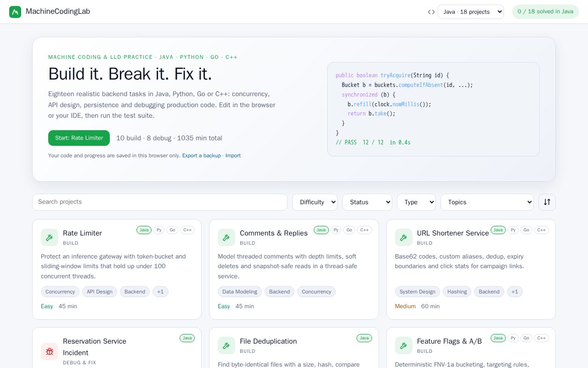Expand the Type filter dropdown
The height and width of the screenshot is (368, 588).
pyautogui.click(x=416, y=202)
